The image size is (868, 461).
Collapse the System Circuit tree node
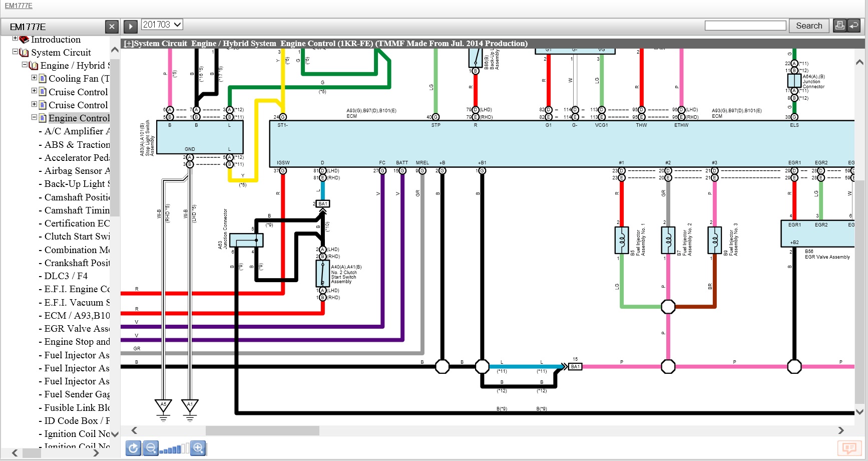[x=15, y=51]
